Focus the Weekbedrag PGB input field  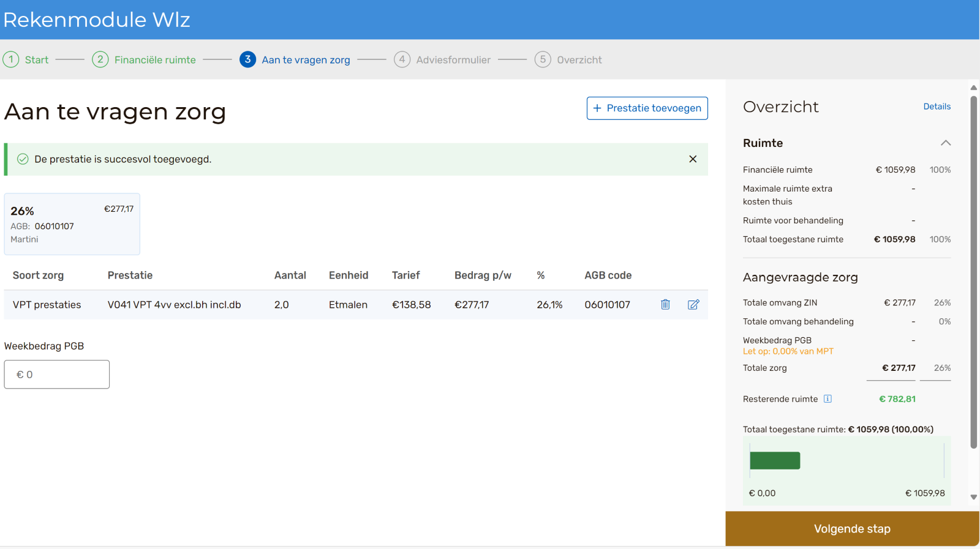click(x=57, y=375)
